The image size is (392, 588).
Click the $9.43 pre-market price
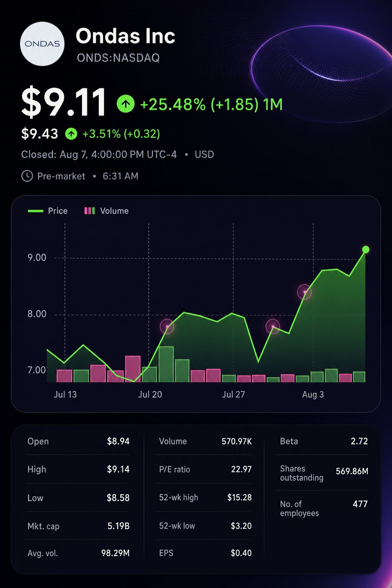[x=39, y=134]
